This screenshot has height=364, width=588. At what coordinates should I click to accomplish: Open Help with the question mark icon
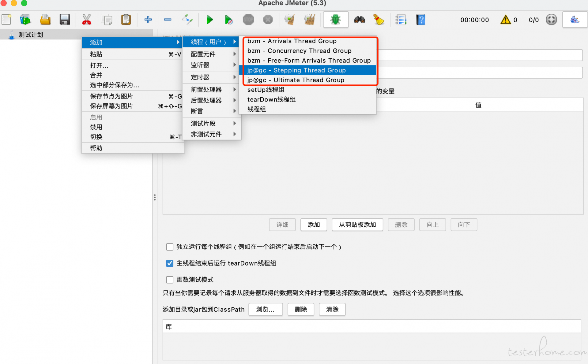pos(421,20)
